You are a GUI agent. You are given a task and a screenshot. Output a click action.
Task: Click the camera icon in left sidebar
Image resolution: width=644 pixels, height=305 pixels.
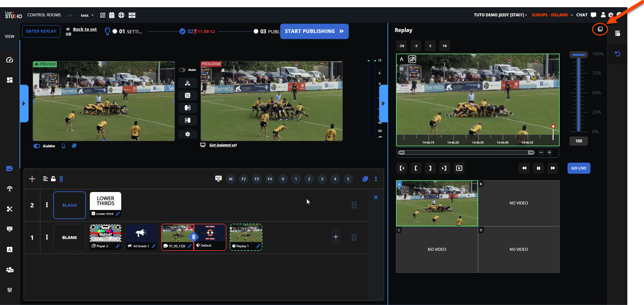(9, 169)
